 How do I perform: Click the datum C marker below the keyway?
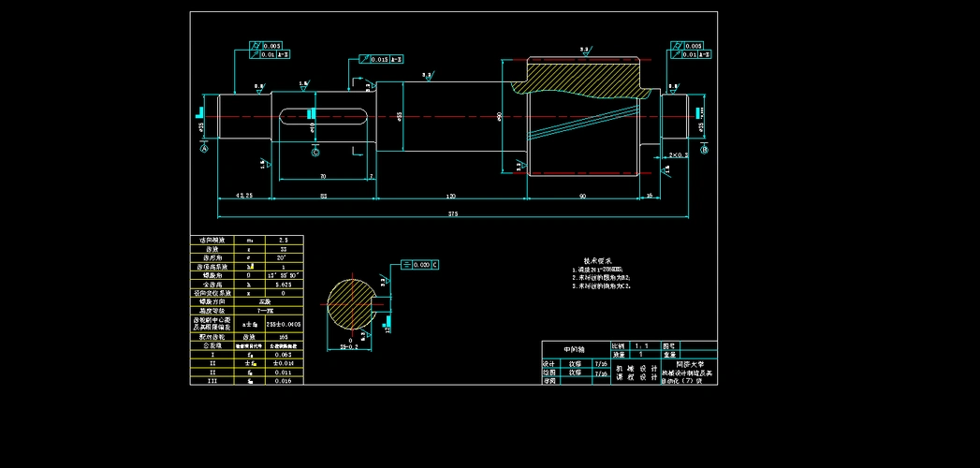tap(315, 152)
